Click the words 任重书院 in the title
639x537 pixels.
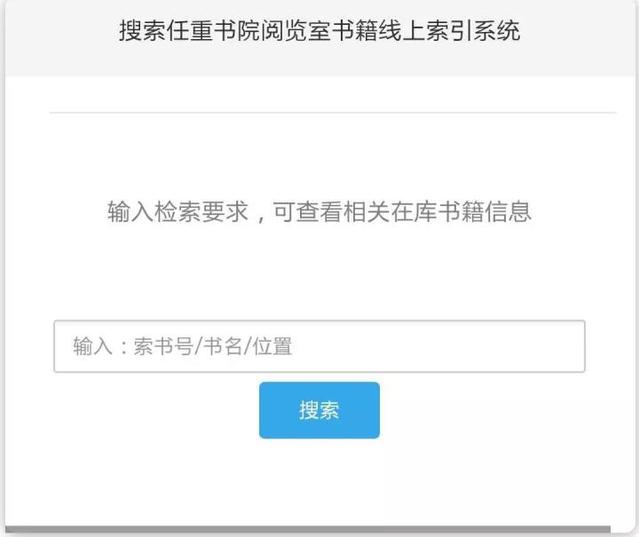tap(213, 31)
